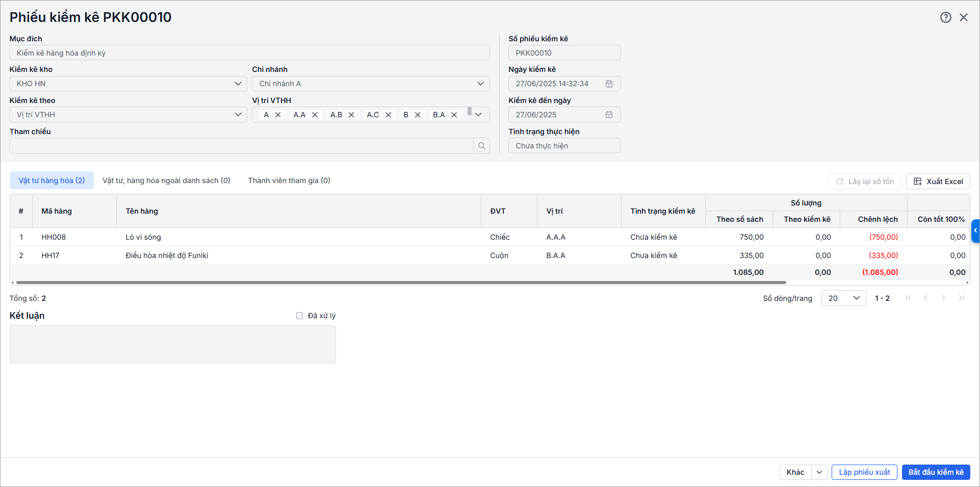Click the Bắt đầu kiểm kê button

[936, 472]
